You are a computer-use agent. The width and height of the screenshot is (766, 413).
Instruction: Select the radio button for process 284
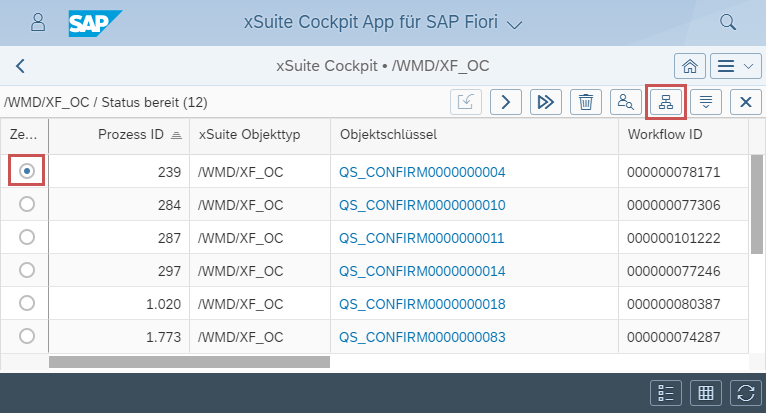[x=27, y=204]
